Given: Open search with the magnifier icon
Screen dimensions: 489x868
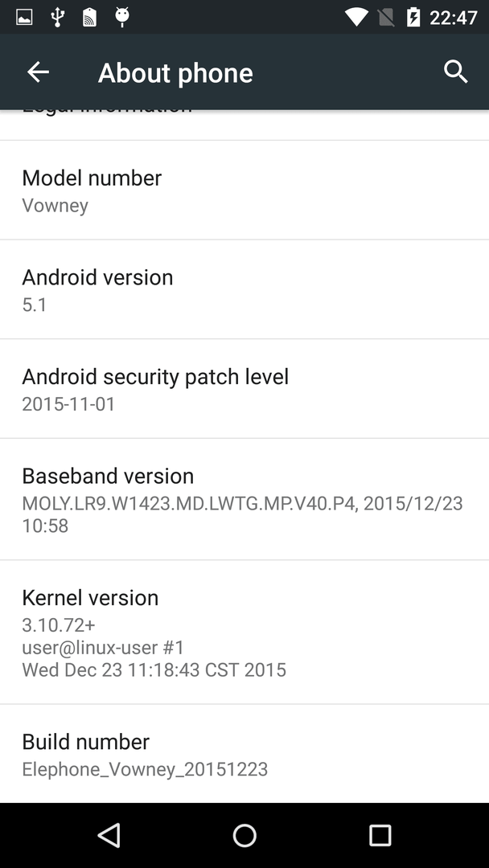Looking at the screenshot, I should click(456, 72).
